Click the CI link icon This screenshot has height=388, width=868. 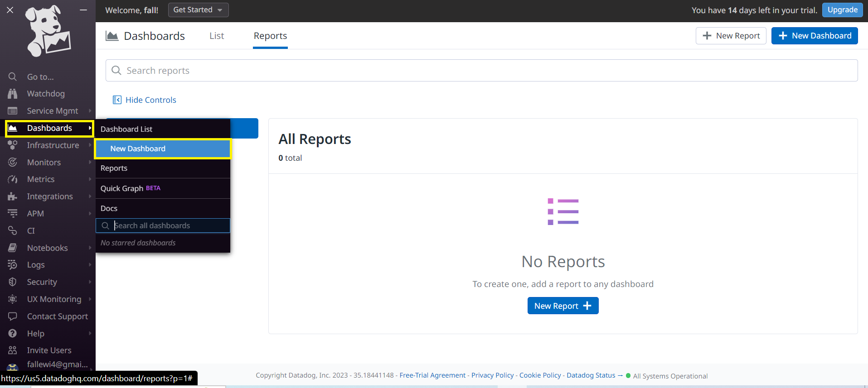click(13, 230)
